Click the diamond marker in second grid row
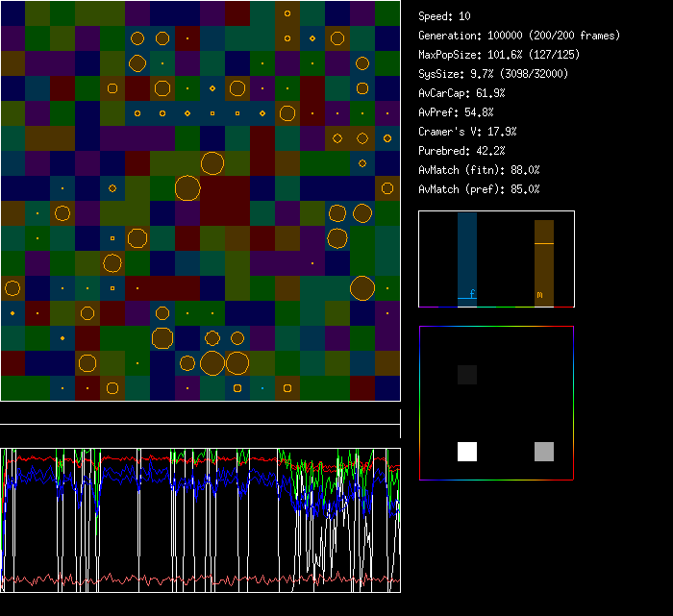Viewport: 673px width, 616px height. [312, 39]
